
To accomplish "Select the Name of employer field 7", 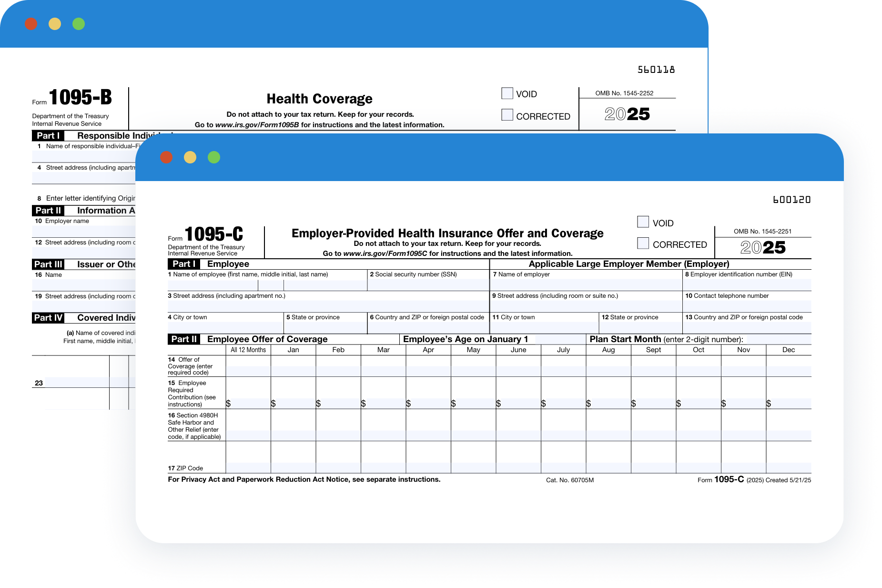I will [x=586, y=285].
